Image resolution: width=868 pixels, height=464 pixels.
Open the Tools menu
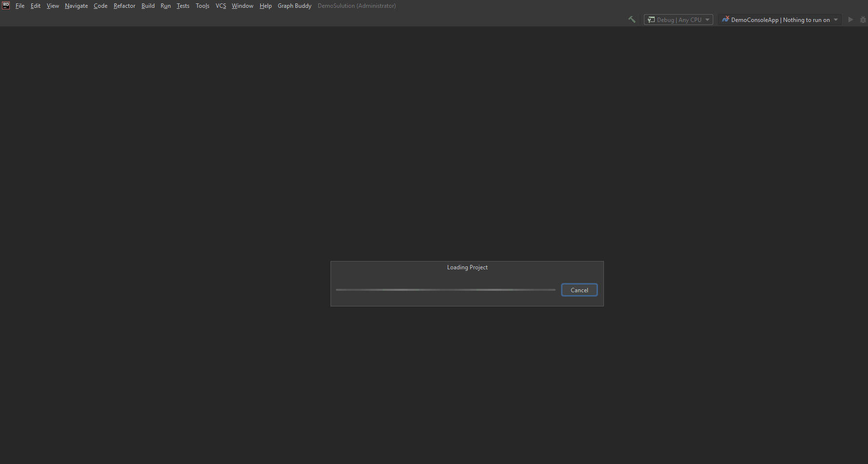point(202,5)
